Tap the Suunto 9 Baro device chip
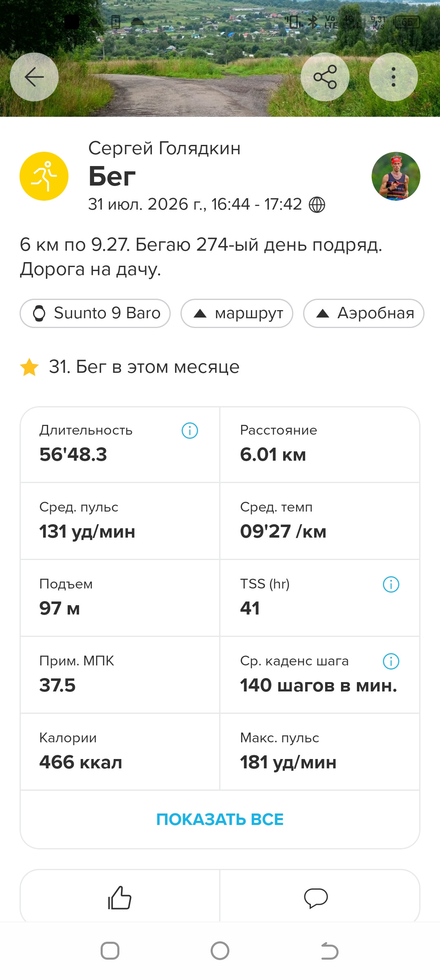Image resolution: width=440 pixels, height=980 pixels. coord(95,313)
